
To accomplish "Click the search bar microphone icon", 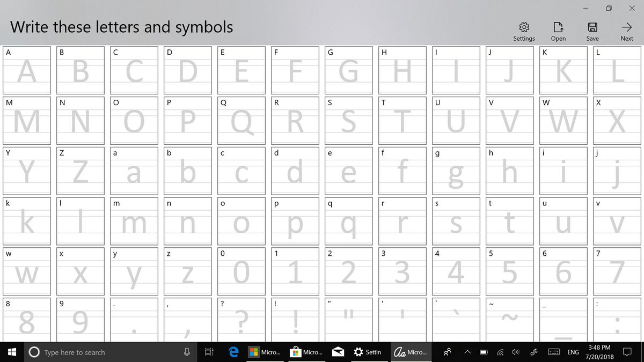I will [186, 352].
